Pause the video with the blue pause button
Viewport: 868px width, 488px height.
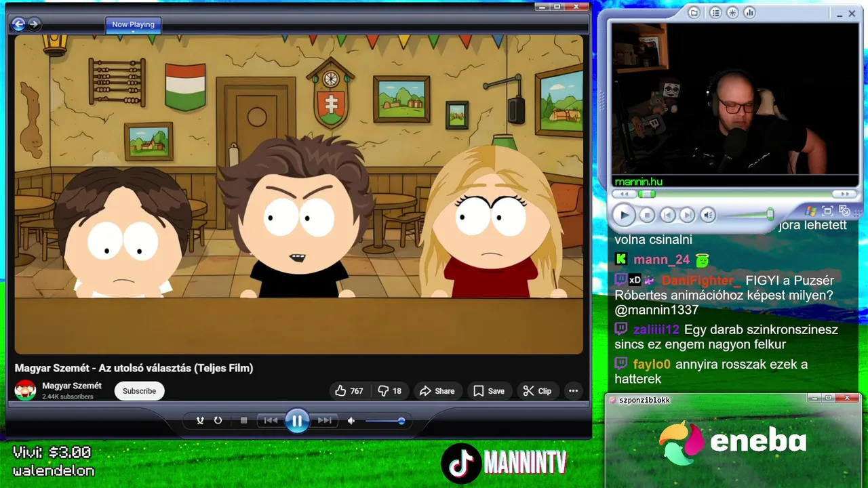[297, 421]
